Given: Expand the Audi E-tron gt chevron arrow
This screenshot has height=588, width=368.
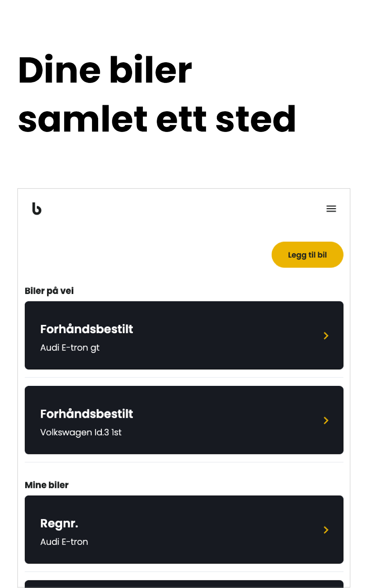Looking at the screenshot, I should (326, 336).
